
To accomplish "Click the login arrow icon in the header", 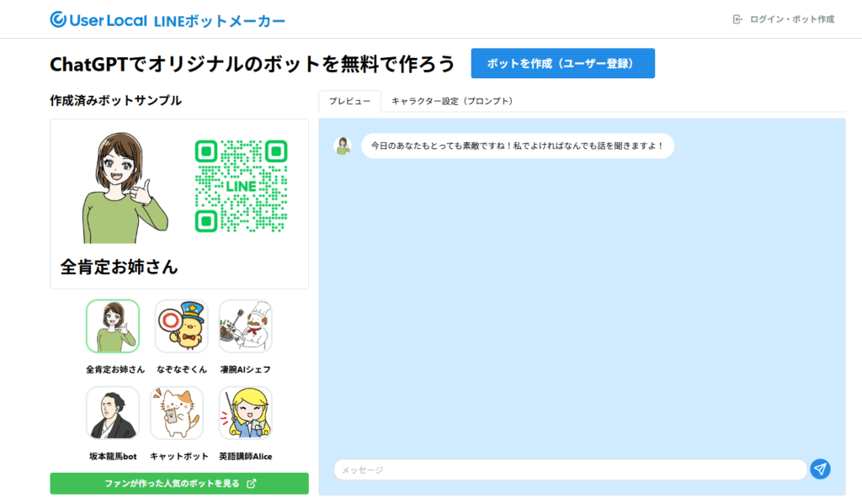I will 737,20.
